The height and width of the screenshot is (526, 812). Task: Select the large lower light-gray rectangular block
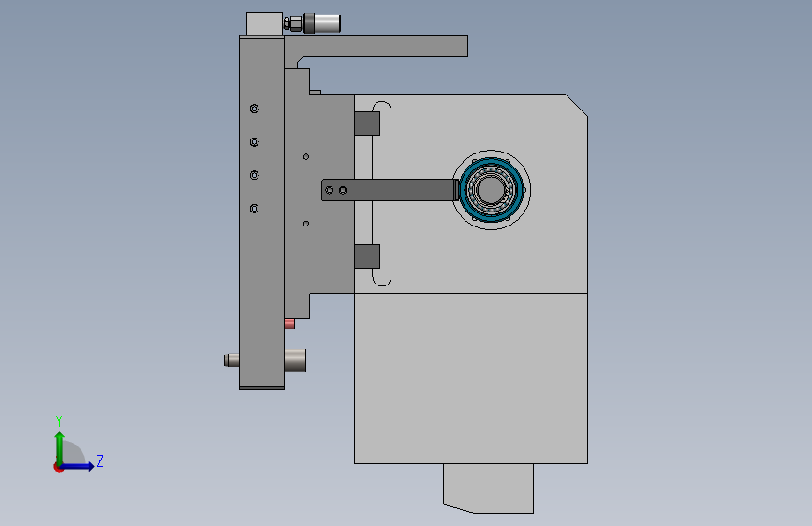point(471,378)
